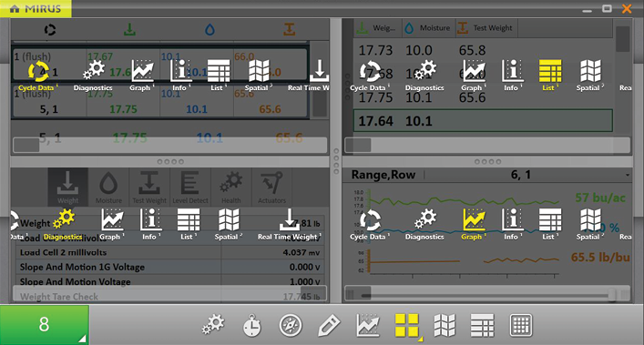Switch to the List view in the bottom-left pane
Image resolution: width=644 pixels, height=345 pixels.
pyautogui.click(x=189, y=225)
